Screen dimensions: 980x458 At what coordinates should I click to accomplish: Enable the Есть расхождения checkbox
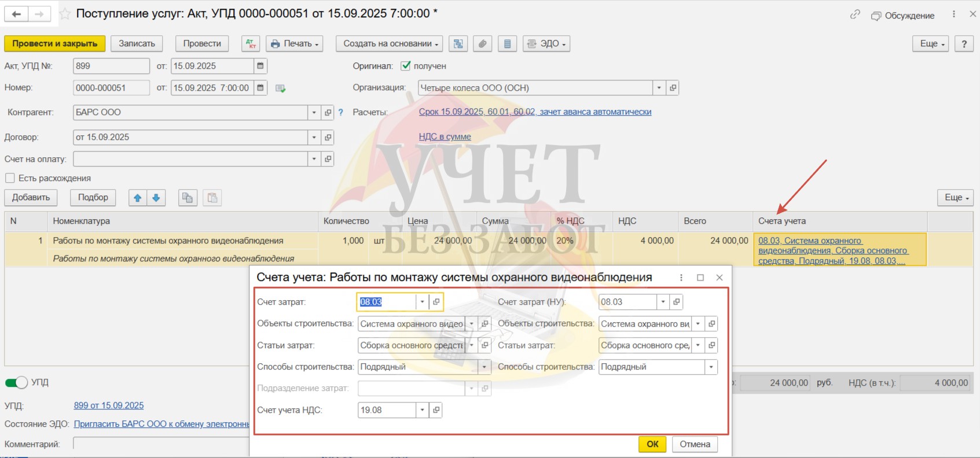tap(10, 178)
